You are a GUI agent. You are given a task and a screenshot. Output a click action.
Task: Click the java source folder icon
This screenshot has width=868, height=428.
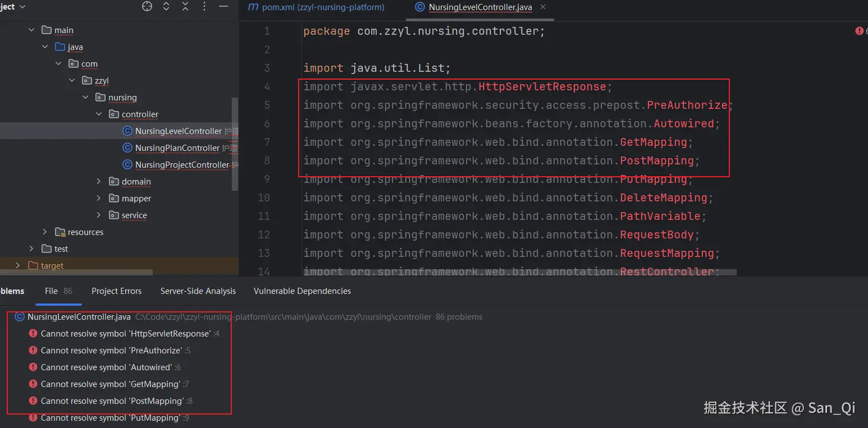pos(60,47)
